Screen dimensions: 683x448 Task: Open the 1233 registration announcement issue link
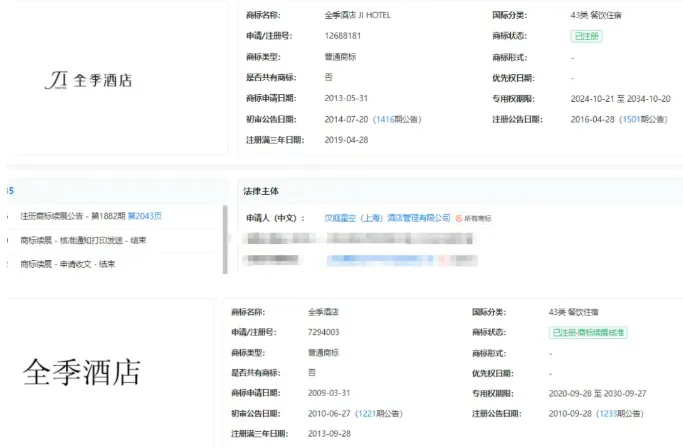(x=608, y=414)
